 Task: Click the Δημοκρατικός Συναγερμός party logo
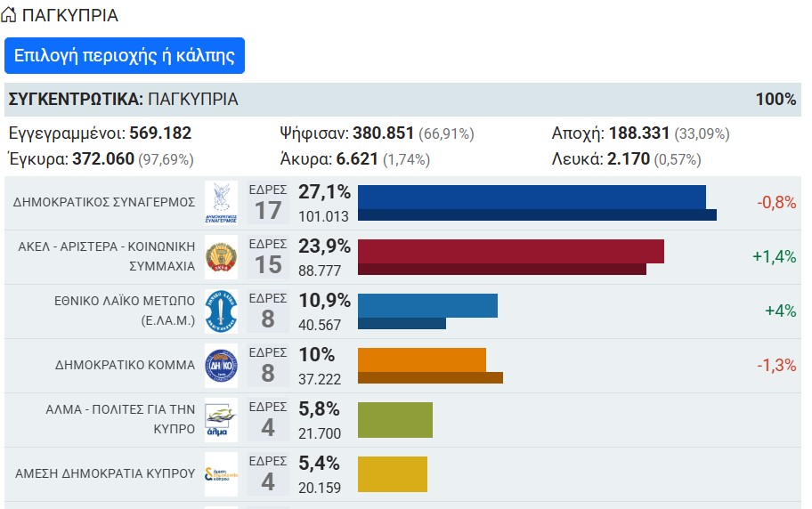tap(221, 203)
